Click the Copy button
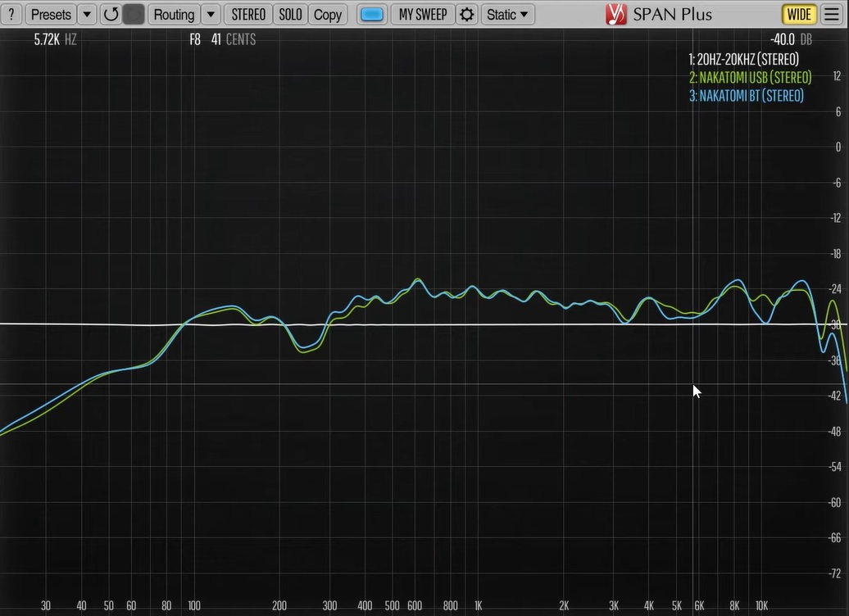849x616 pixels. click(x=328, y=14)
